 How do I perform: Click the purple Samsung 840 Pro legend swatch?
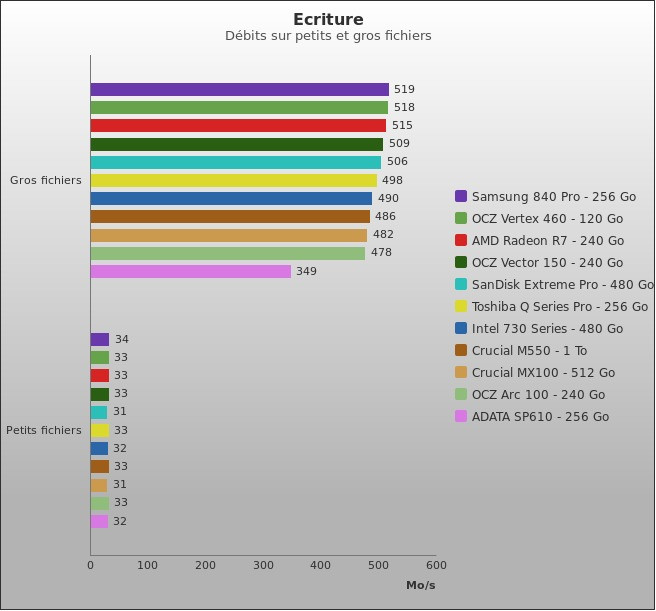461,196
